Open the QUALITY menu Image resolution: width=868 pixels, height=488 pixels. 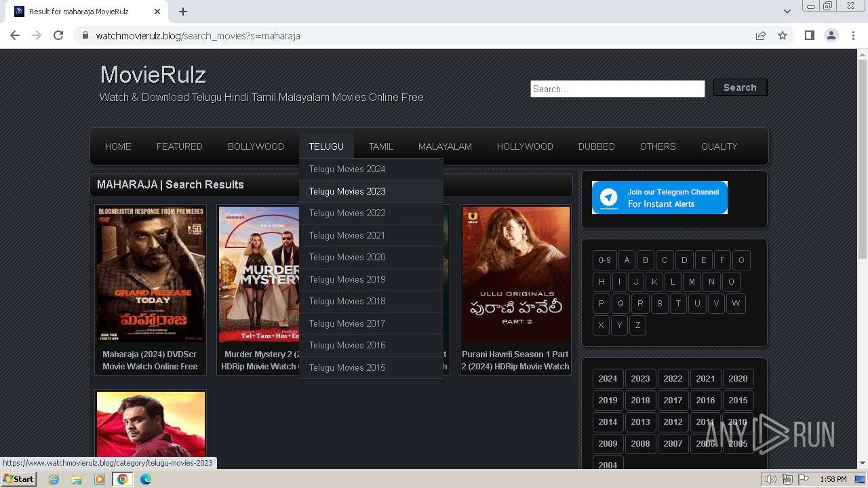click(719, 146)
